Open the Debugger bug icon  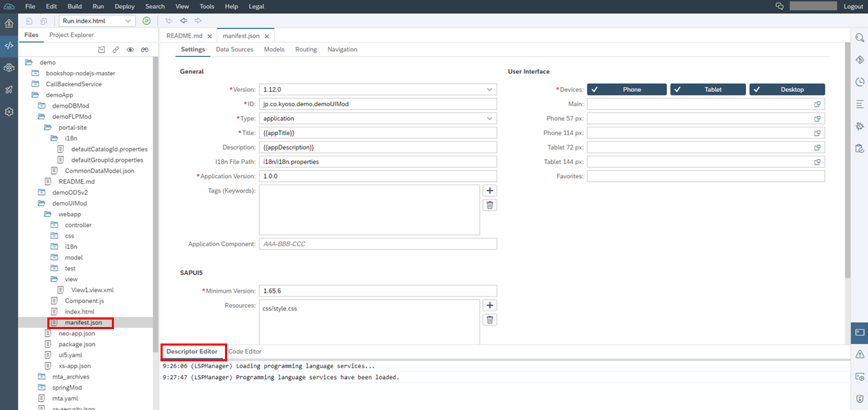click(x=859, y=126)
